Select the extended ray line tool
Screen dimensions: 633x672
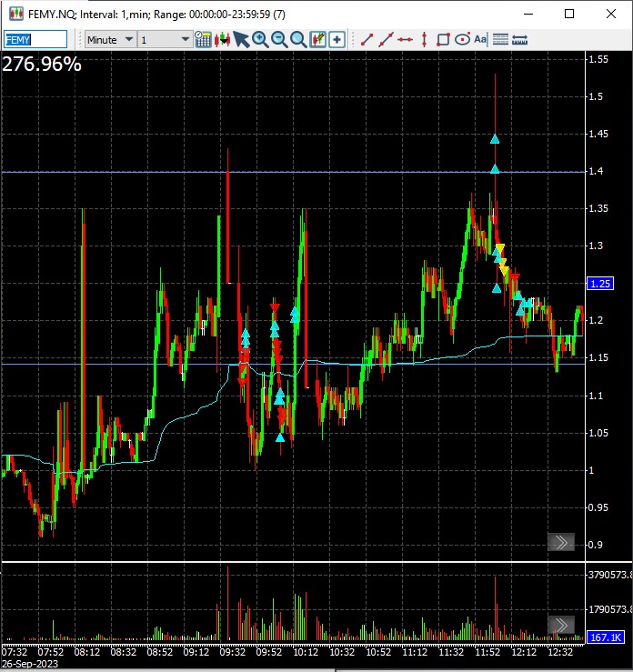point(386,39)
